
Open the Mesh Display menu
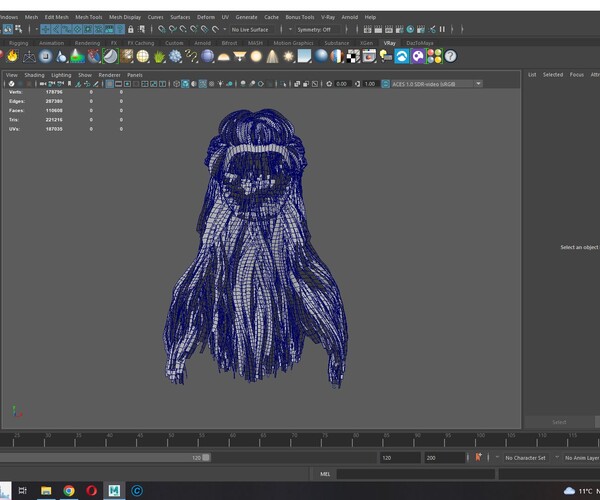coord(125,17)
